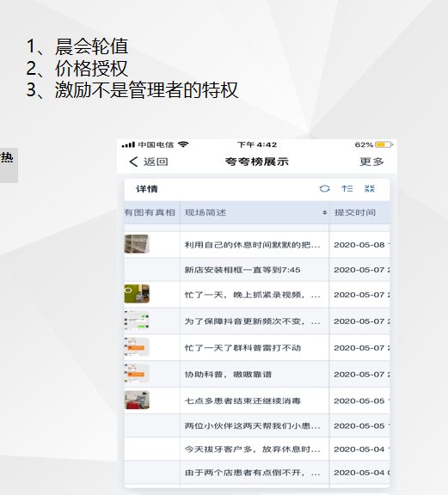Viewport: 448px width, 495px height.
Task: Click the collapse/shrink arrows icon in 详情 header
Action: coord(370,188)
